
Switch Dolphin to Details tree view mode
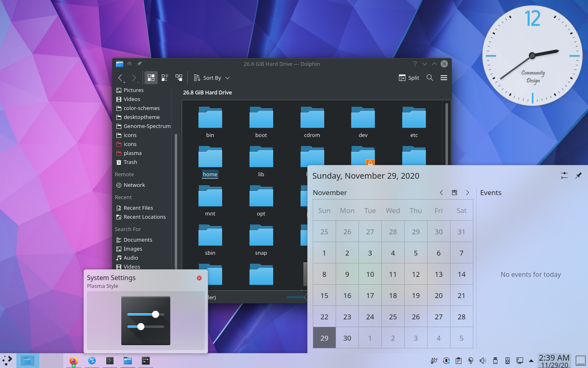tap(179, 78)
